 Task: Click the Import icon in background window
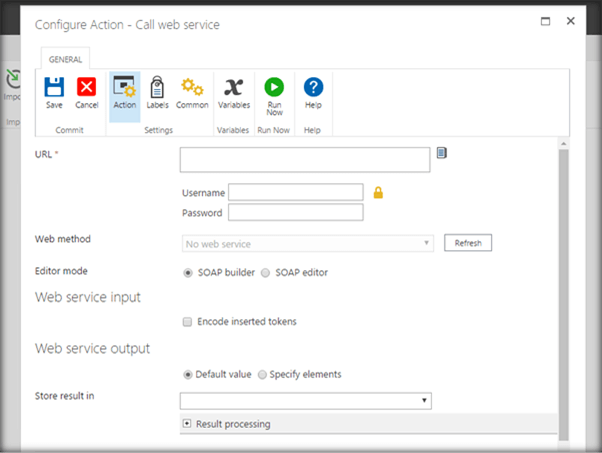point(13,79)
